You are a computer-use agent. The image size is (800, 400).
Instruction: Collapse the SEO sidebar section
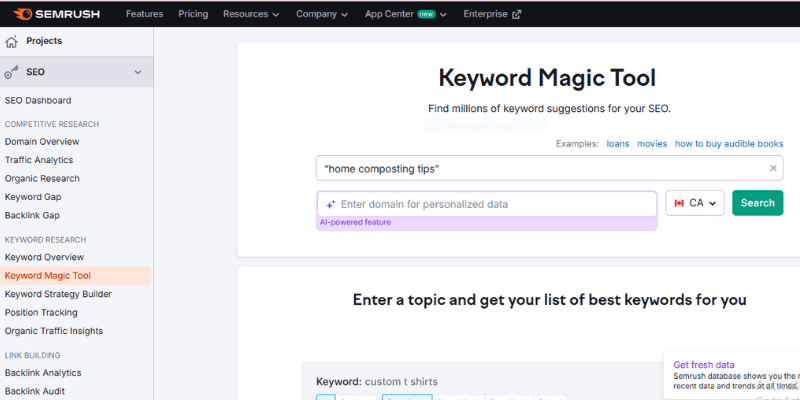coord(138,72)
